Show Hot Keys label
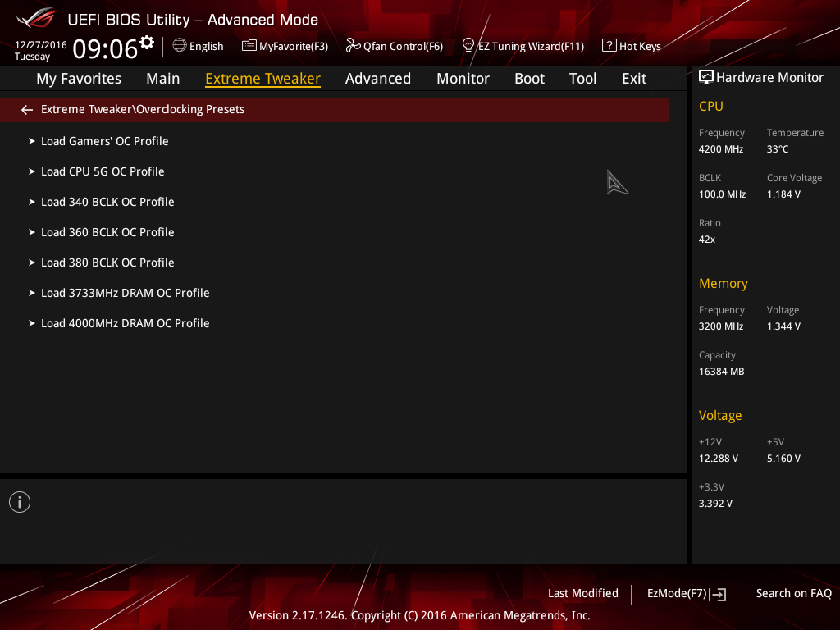Image resolution: width=840 pixels, height=630 pixels. pyautogui.click(x=640, y=46)
